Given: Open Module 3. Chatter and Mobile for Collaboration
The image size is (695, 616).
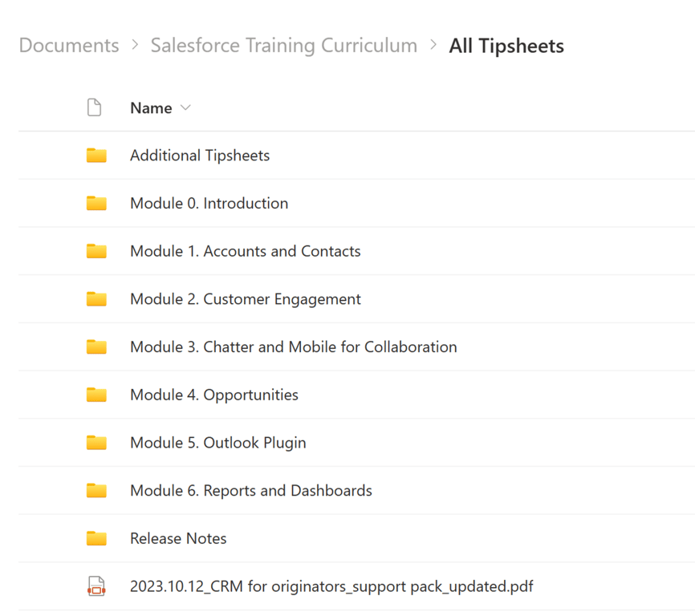Looking at the screenshot, I should click(x=294, y=346).
